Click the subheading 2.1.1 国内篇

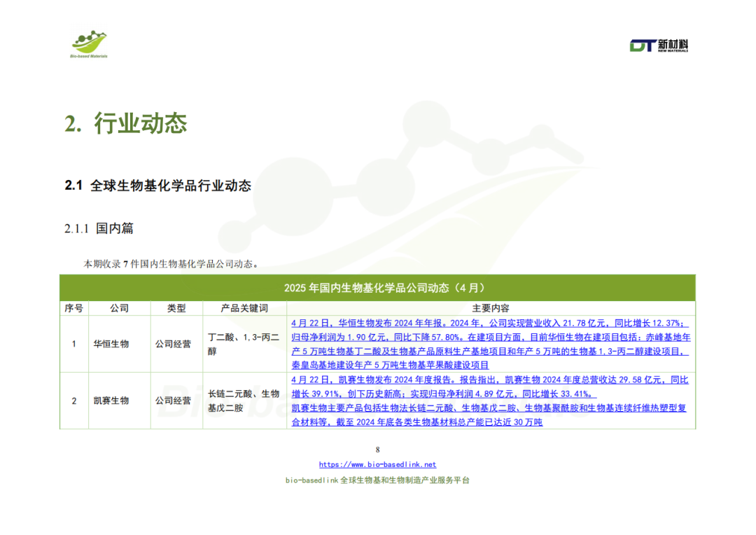(x=99, y=228)
